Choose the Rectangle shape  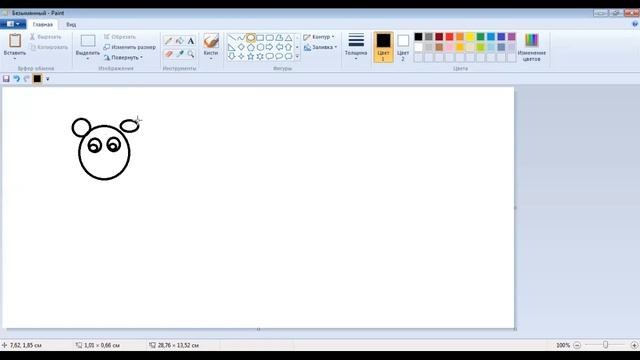(260, 38)
